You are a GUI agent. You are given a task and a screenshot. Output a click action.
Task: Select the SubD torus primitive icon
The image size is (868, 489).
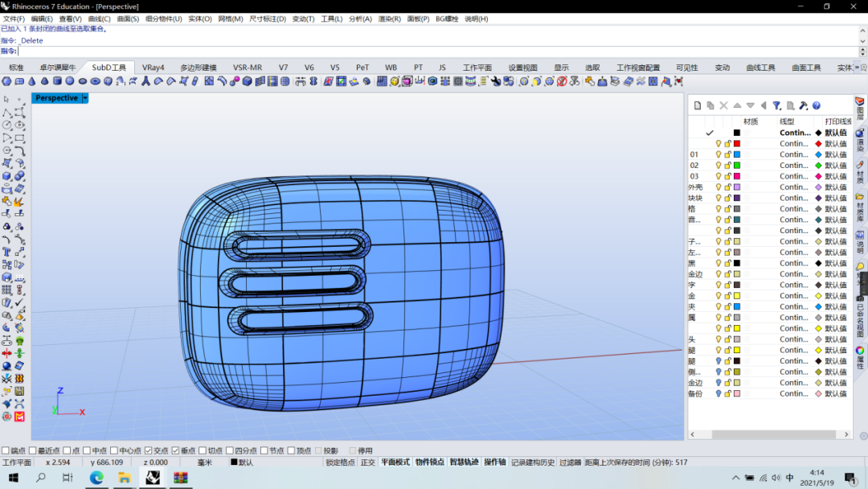pos(95,81)
